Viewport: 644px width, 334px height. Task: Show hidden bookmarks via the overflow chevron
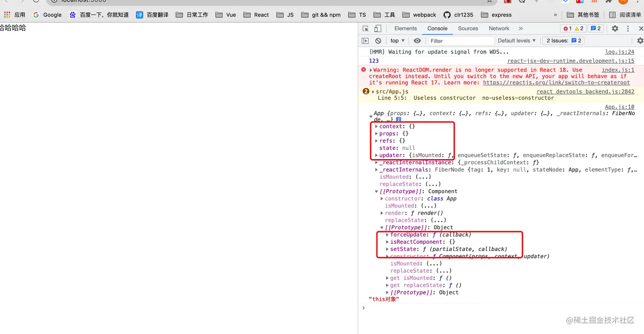(555, 15)
